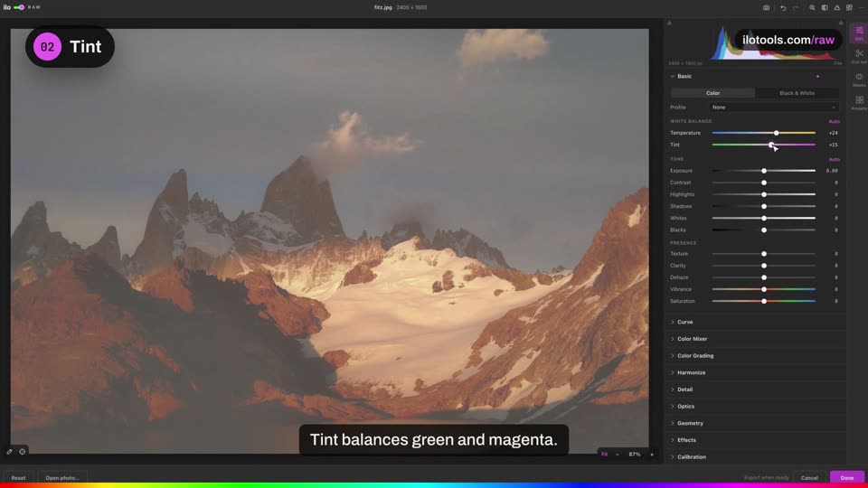Screen dimensions: 868x488
Task: Click the 87% zoom percentage
Action: pos(635,455)
